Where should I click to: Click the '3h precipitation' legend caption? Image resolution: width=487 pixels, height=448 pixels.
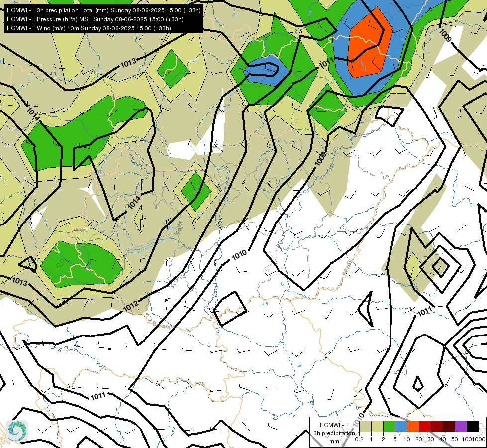coord(334,433)
